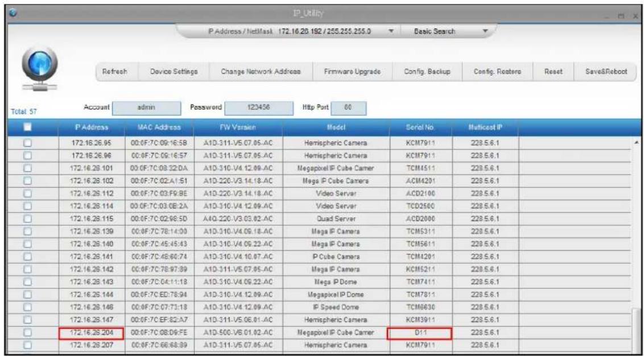
Task: Click the Password input field
Action: click(x=259, y=108)
